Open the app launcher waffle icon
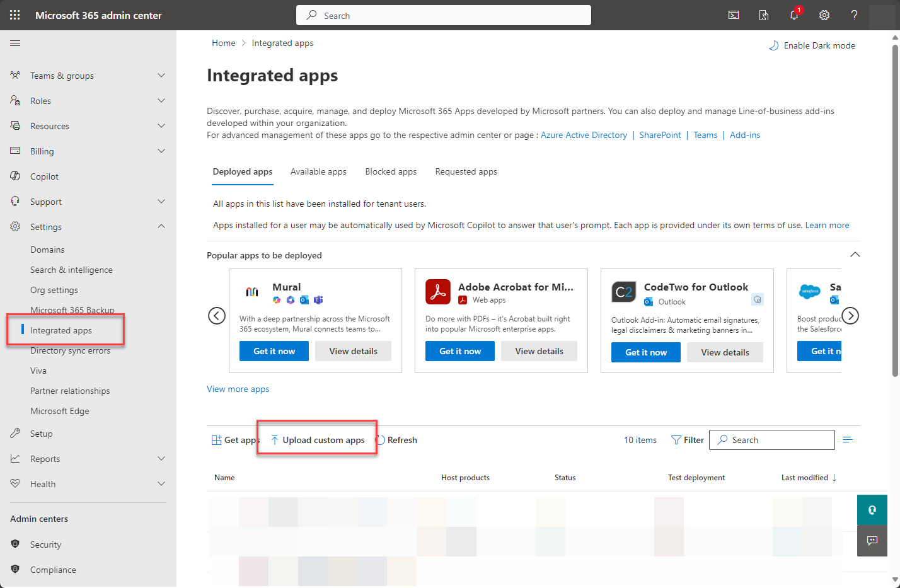The image size is (900, 588). click(x=15, y=15)
